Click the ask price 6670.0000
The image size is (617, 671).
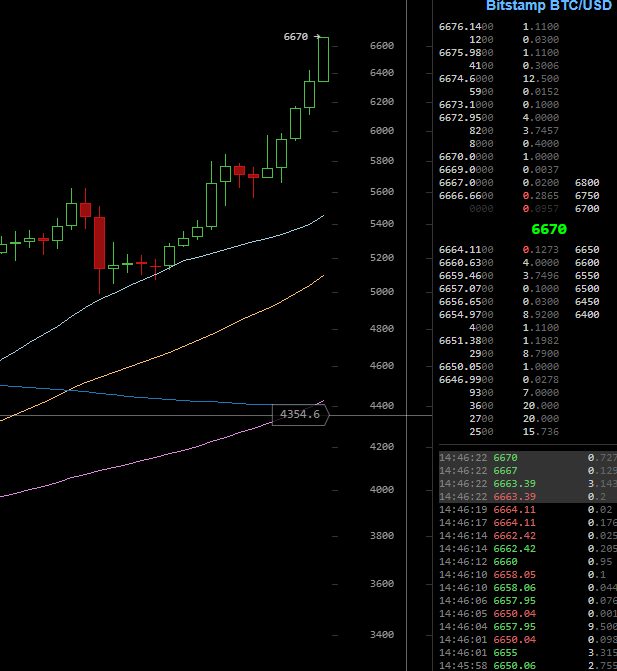pos(466,157)
